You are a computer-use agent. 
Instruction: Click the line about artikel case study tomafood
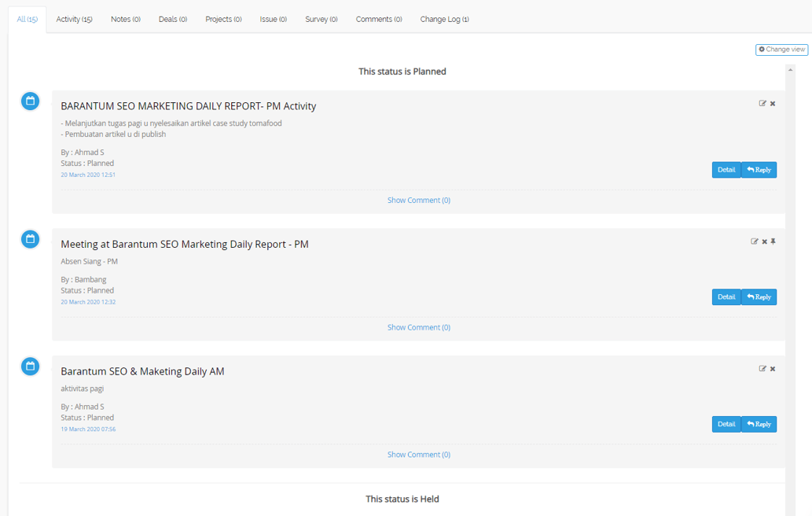click(171, 123)
